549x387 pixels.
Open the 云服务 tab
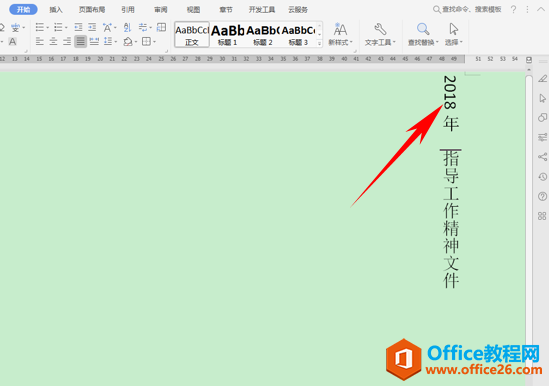point(298,9)
